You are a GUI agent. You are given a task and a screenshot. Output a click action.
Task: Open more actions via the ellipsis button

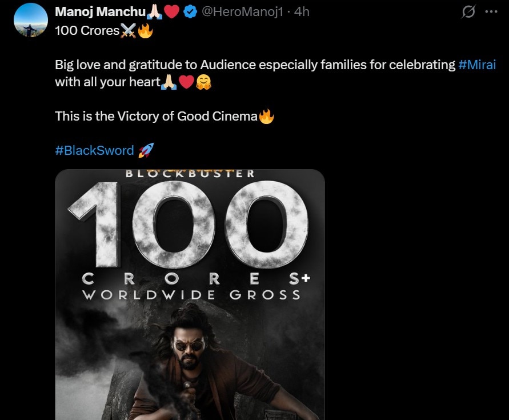point(492,11)
